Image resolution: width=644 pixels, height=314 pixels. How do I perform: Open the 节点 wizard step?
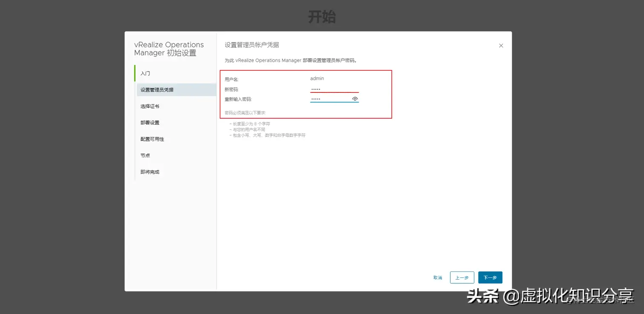(x=145, y=155)
